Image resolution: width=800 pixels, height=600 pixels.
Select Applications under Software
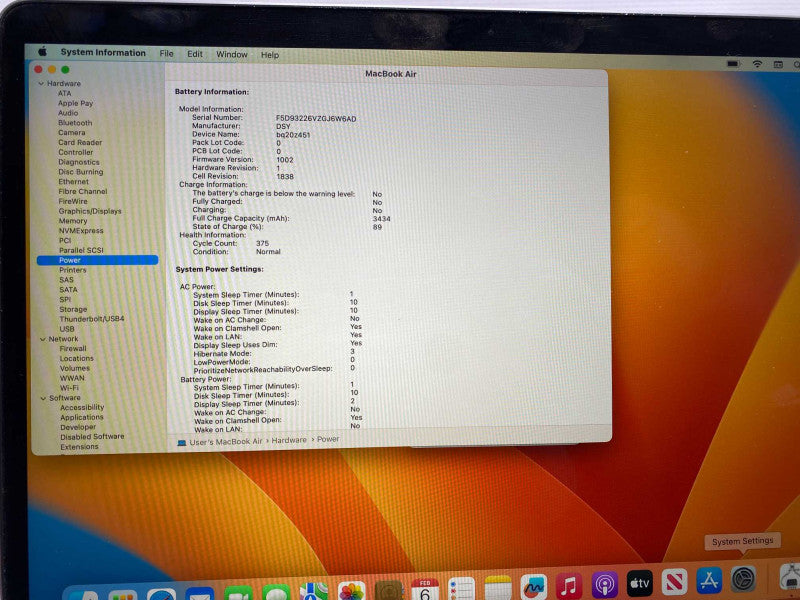(82, 417)
